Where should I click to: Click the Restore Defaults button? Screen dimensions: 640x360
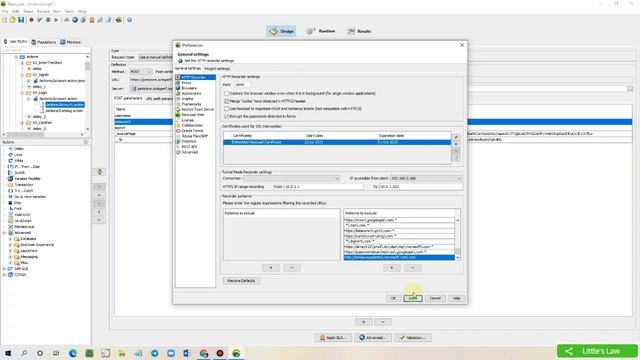(x=241, y=281)
